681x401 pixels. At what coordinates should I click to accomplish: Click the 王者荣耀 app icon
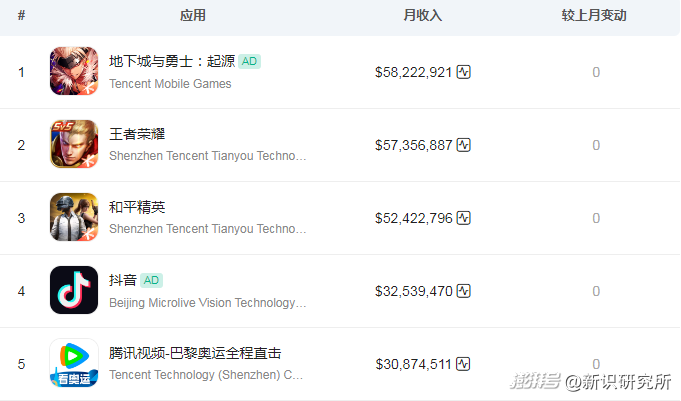click(x=74, y=145)
